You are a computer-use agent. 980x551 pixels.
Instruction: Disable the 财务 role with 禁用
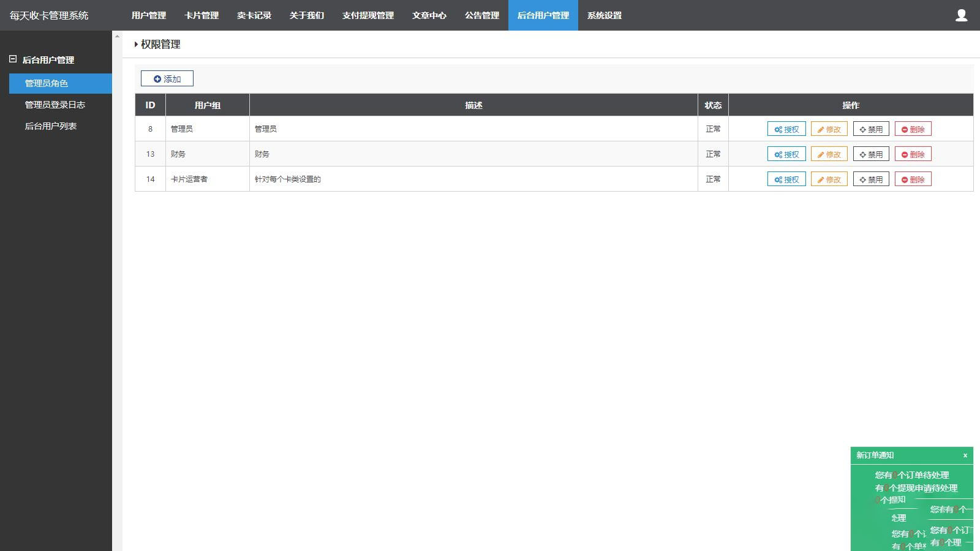[x=870, y=154]
